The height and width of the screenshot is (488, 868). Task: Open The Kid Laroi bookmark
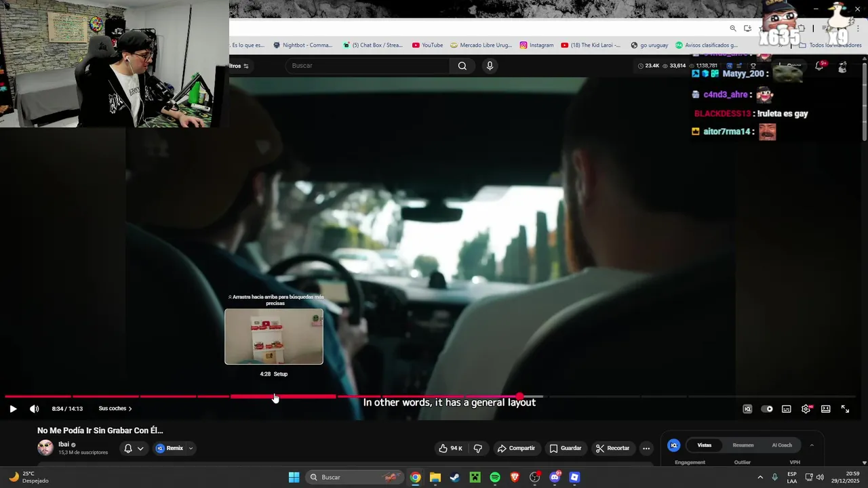pos(591,45)
